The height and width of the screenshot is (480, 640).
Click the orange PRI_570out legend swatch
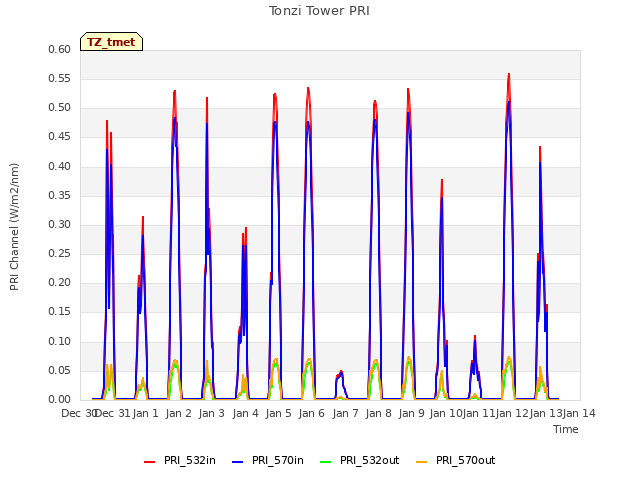pos(422,462)
